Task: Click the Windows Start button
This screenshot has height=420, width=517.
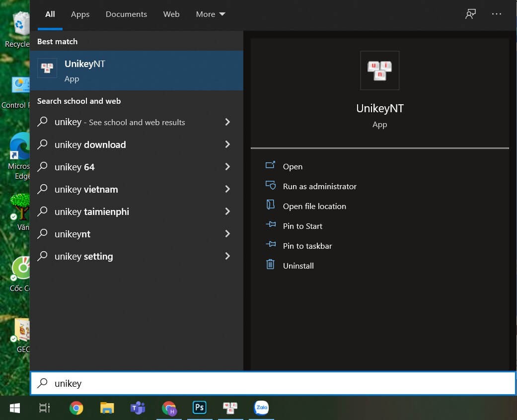Action: (15, 408)
